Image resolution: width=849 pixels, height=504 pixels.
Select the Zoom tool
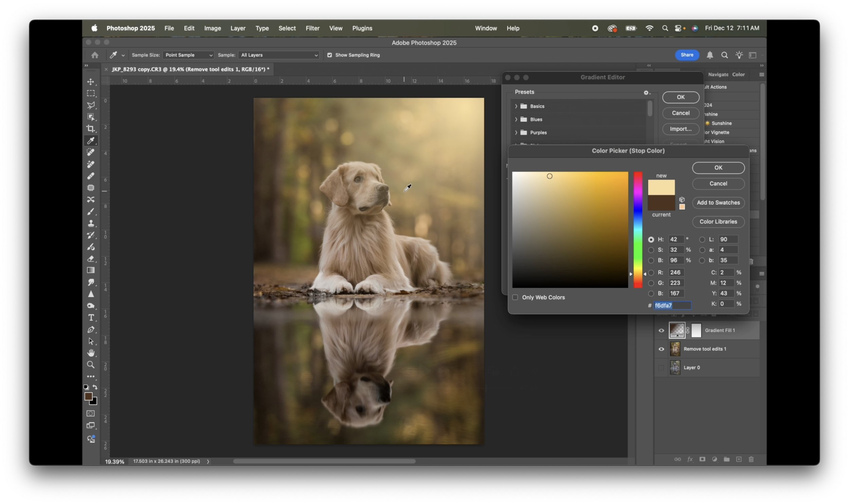[91, 365]
